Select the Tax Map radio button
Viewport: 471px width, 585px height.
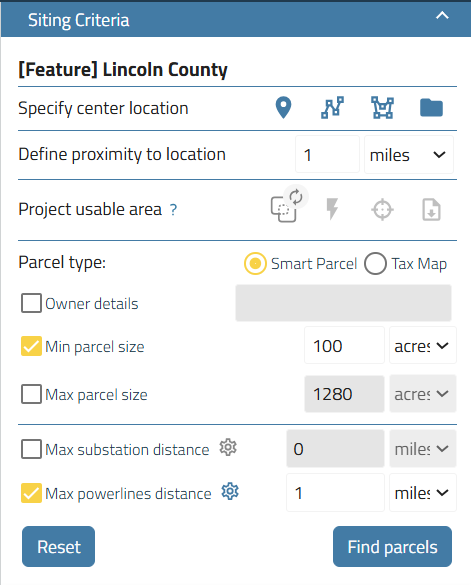375,263
